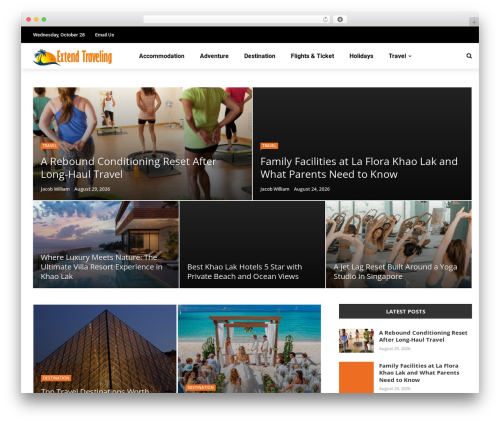Open the Accommodation menu

point(162,56)
